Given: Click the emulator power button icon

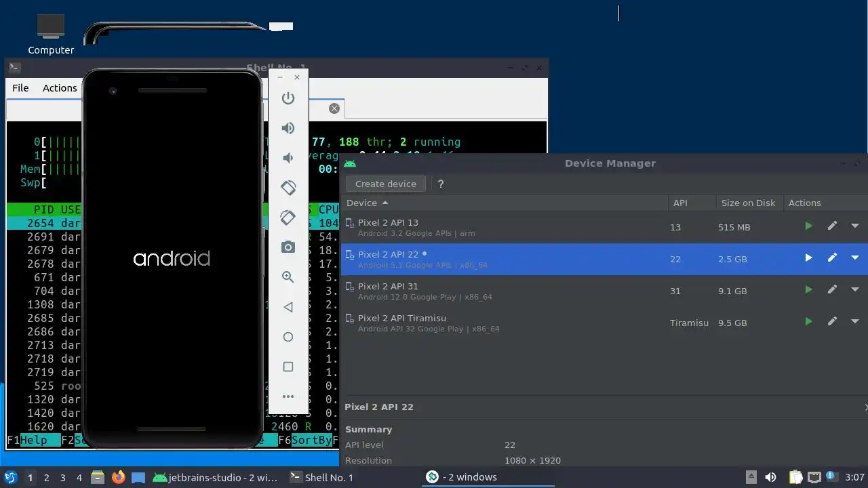Looking at the screenshot, I should coord(288,98).
